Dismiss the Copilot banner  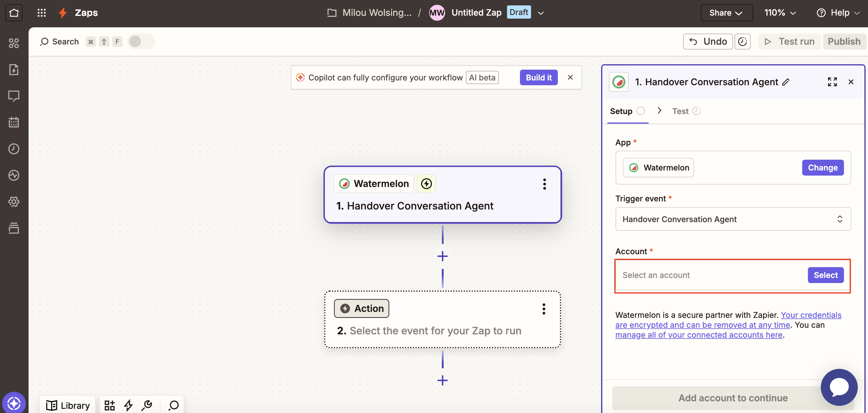(x=570, y=77)
